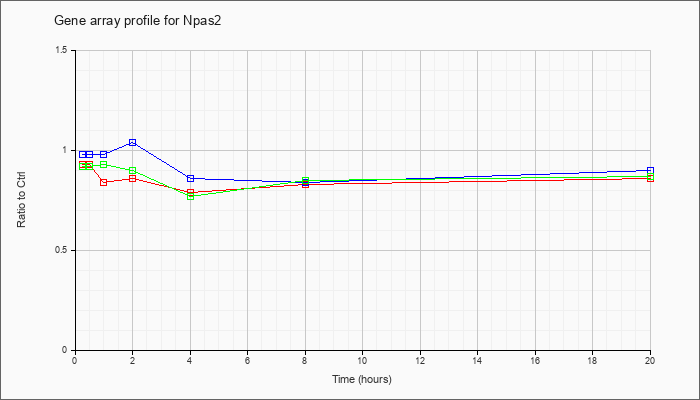700x400 pixels.
Task: Click the red data marker at 20 hours
Action: click(650, 179)
